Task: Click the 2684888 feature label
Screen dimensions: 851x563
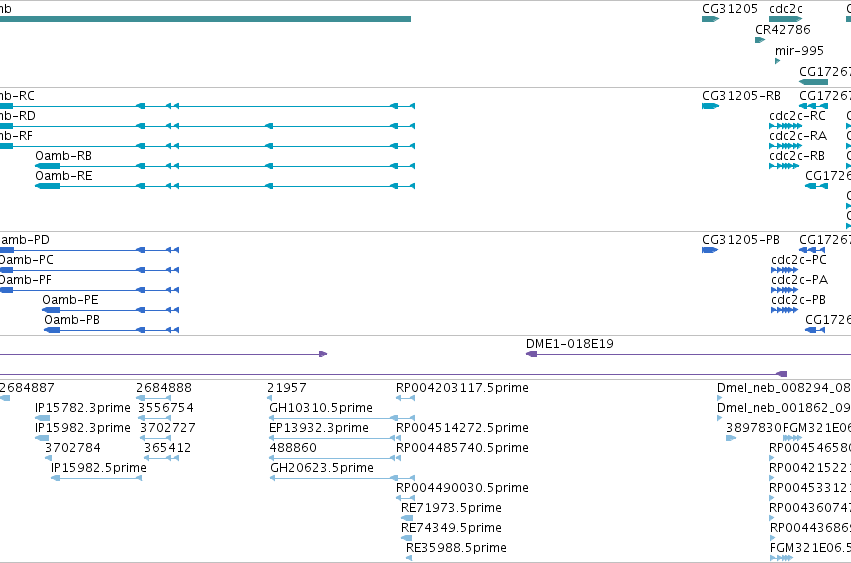Action: [163, 388]
